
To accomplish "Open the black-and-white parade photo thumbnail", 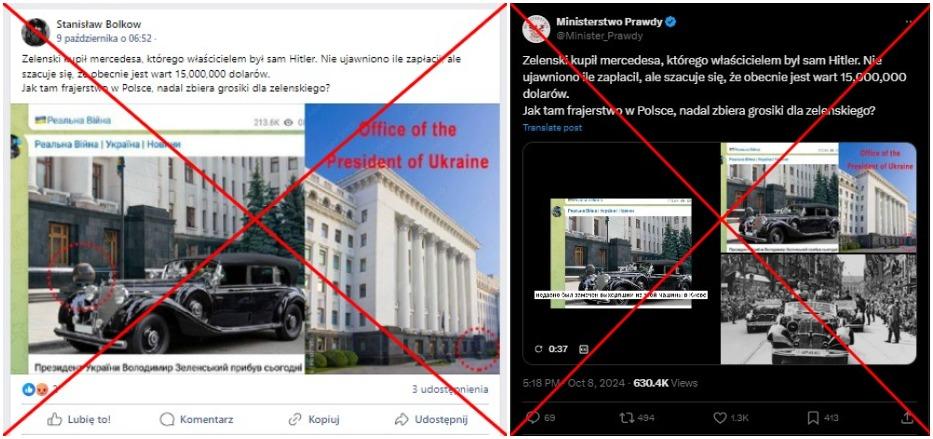I will (818, 309).
